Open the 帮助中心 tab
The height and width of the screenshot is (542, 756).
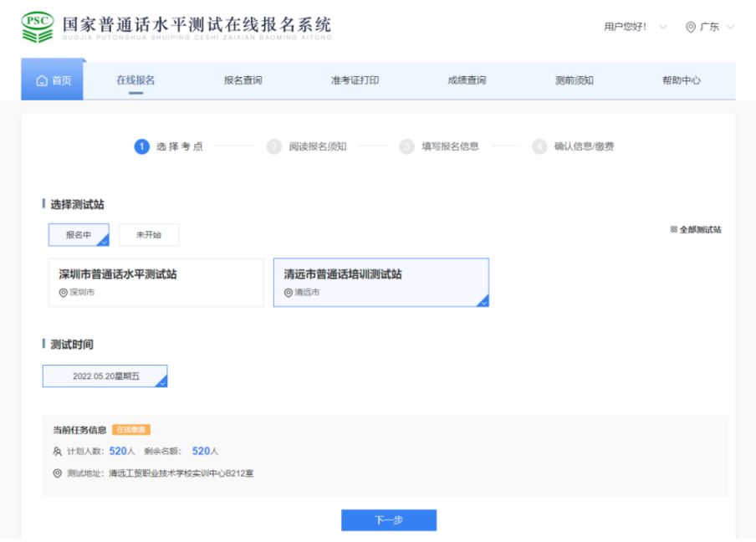(x=682, y=80)
